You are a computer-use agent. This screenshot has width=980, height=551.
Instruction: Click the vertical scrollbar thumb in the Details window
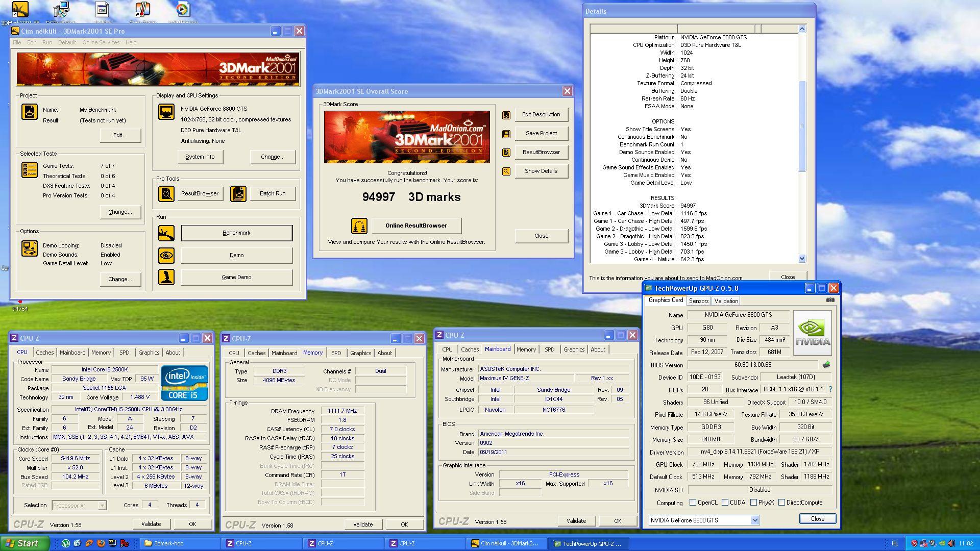(x=802, y=127)
